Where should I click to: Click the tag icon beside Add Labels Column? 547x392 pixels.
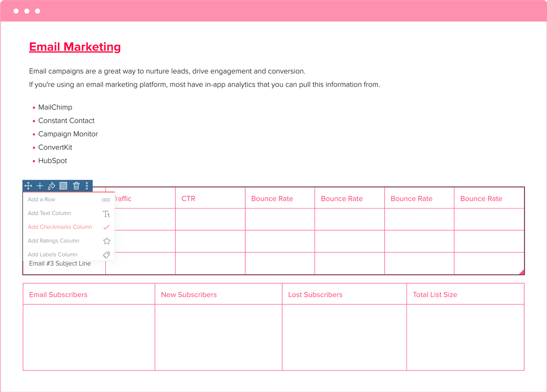click(x=106, y=255)
